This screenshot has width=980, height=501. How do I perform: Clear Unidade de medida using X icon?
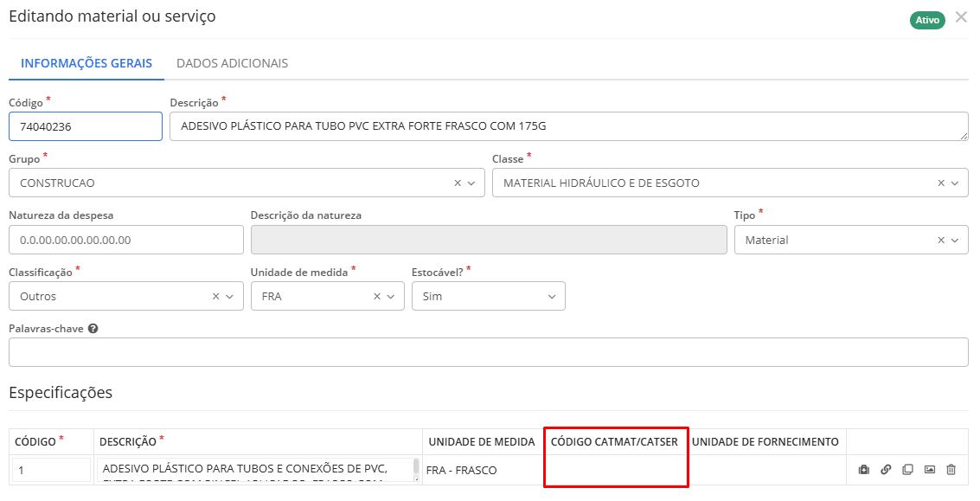[376, 296]
